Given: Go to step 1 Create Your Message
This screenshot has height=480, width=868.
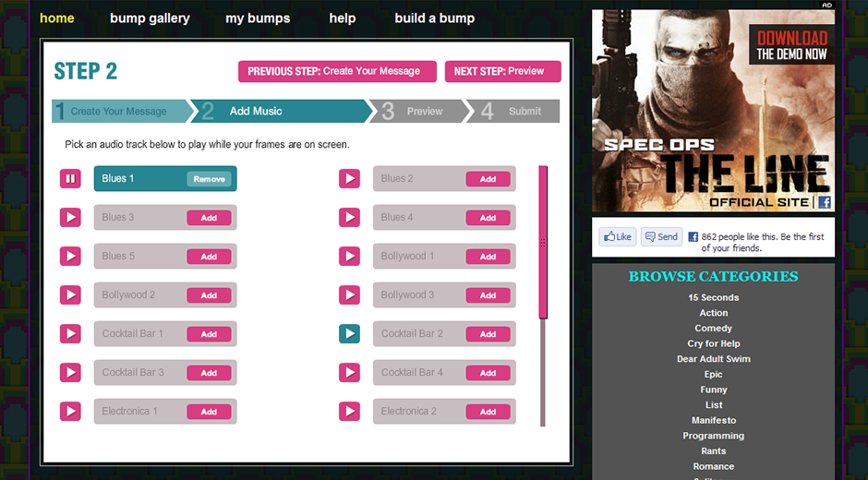Looking at the screenshot, I should point(118,112).
